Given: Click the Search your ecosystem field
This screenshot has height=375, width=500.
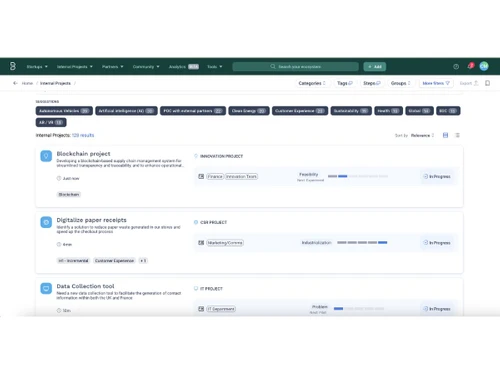Looking at the screenshot, I should click(296, 67).
